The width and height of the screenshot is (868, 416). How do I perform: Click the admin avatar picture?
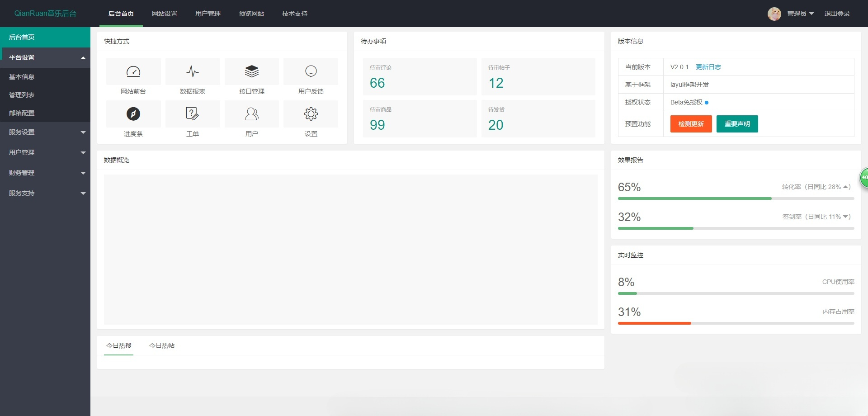tap(774, 14)
